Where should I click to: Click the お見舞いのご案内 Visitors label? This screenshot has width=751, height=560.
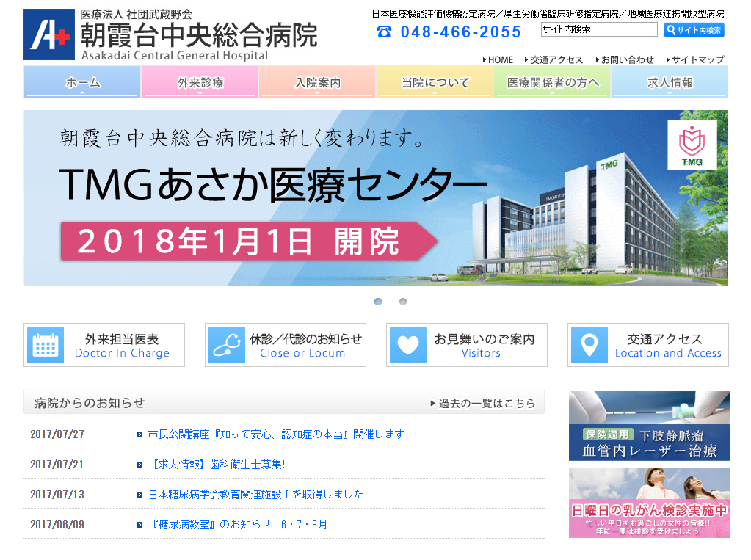pos(485,346)
